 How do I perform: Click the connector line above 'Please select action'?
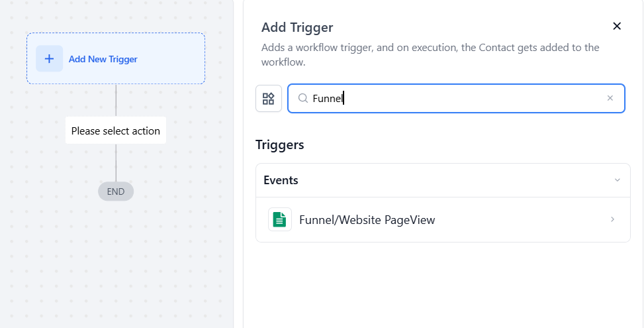tap(116, 101)
